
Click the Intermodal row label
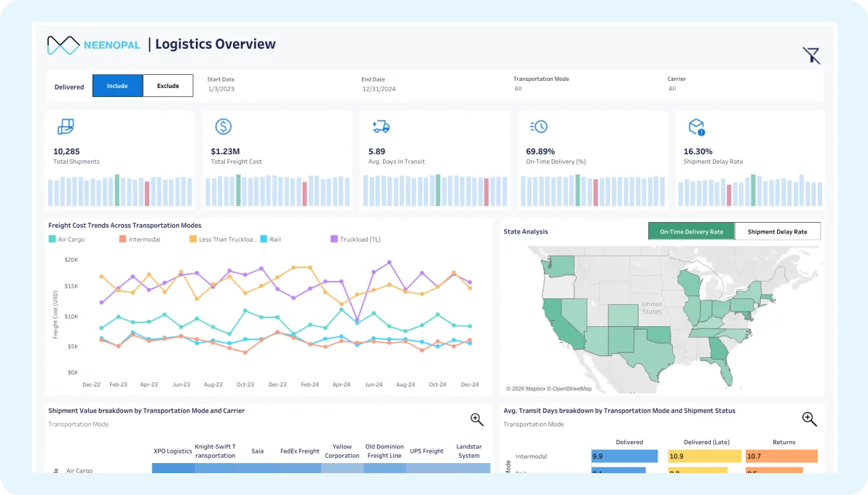532,456
